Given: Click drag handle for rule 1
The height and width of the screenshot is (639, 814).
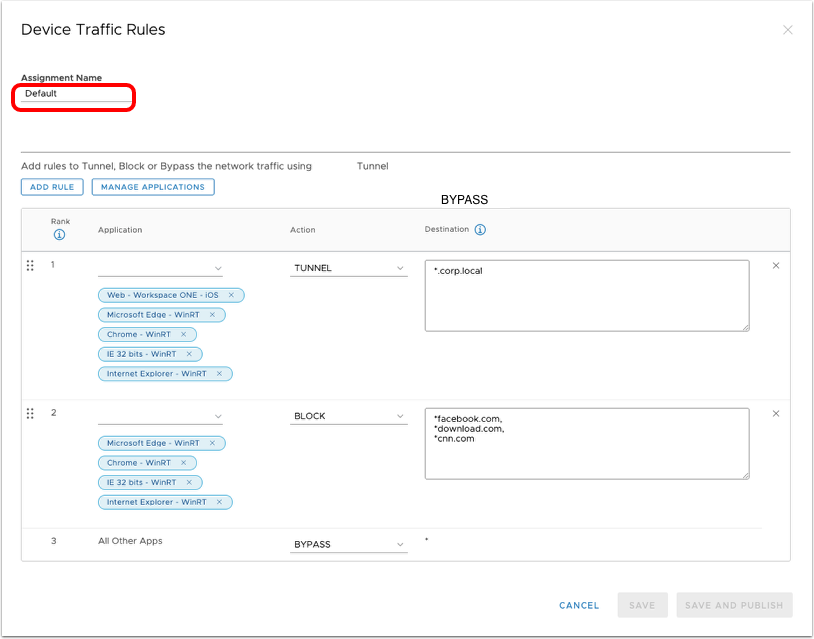Looking at the screenshot, I should click(30, 266).
